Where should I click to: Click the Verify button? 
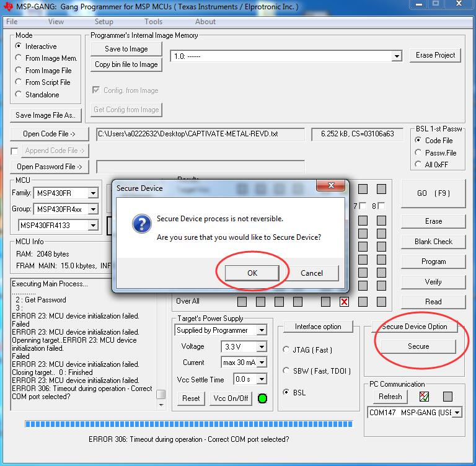pyautogui.click(x=433, y=282)
